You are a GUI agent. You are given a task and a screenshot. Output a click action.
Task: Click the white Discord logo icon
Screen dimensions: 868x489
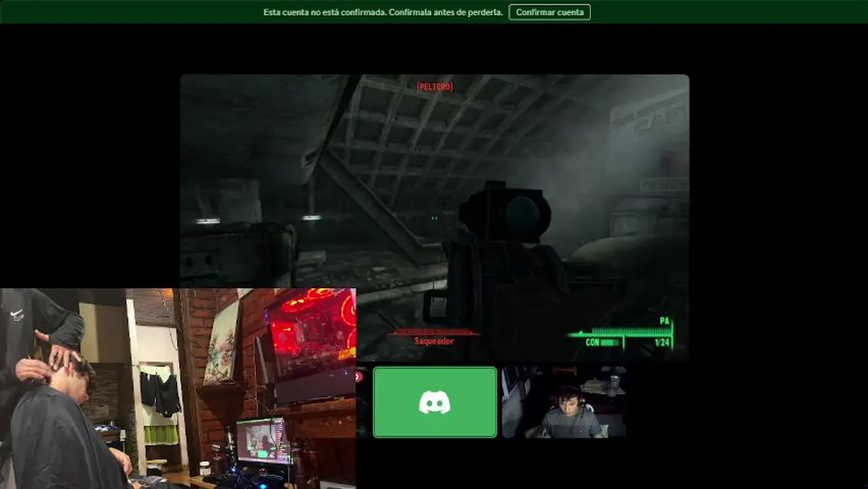[435, 403]
